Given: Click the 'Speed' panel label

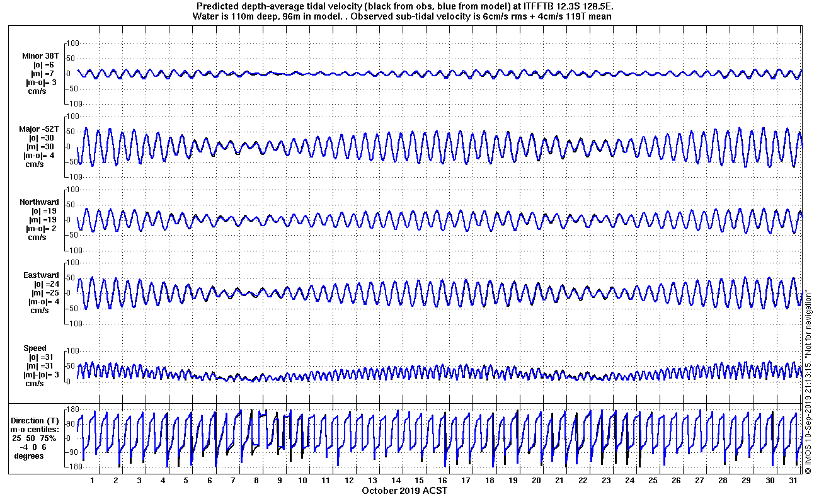Looking at the screenshot, I should coord(35,348).
